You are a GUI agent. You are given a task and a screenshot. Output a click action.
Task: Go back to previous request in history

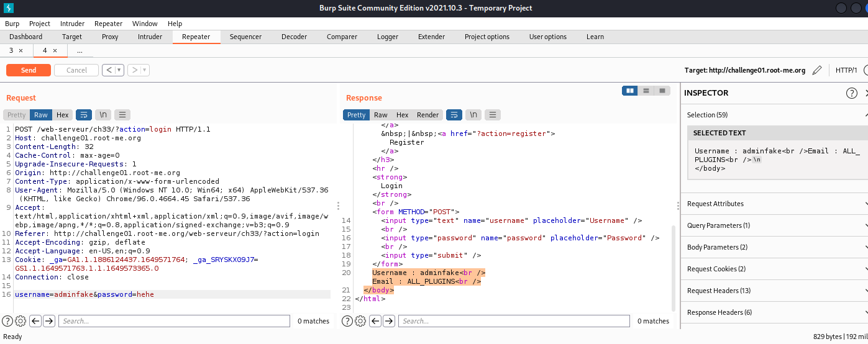pyautogui.click(x=109, y=70)
